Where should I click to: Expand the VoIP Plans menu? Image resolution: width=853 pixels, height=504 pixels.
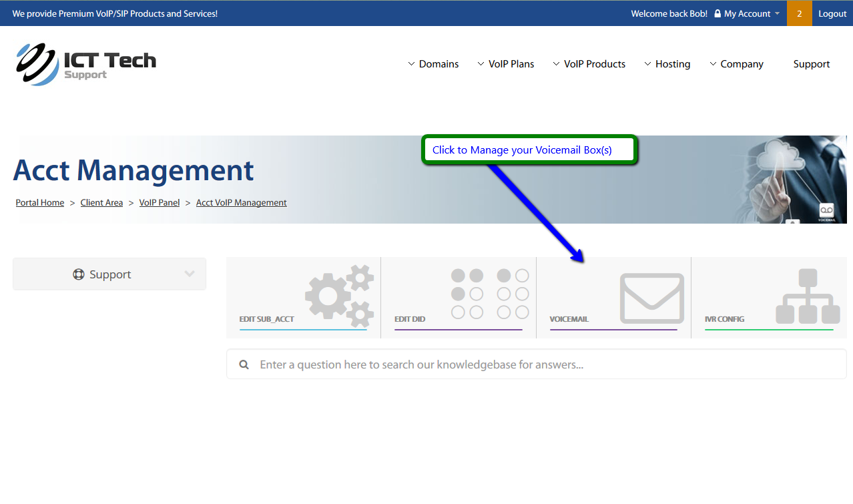pyautogui.click(x=506, y=64)
